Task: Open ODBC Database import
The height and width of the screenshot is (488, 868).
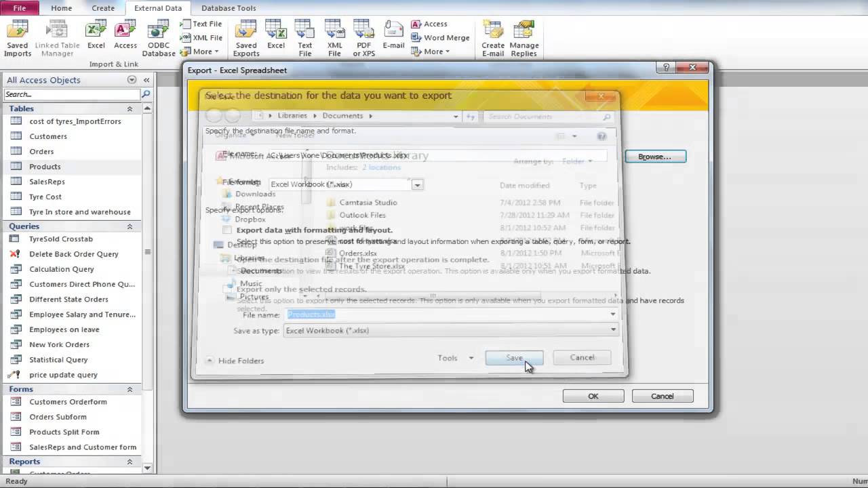Action: click(x=159, y=38)
